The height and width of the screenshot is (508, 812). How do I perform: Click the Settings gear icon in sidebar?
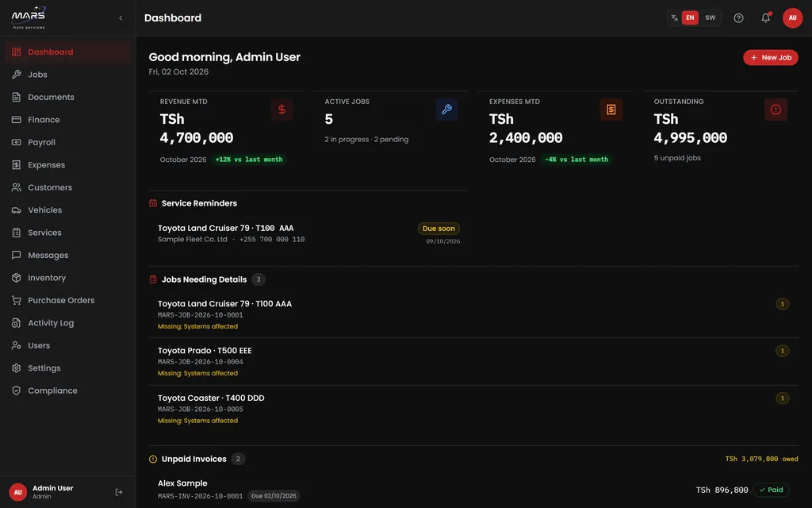coord(17,368)
